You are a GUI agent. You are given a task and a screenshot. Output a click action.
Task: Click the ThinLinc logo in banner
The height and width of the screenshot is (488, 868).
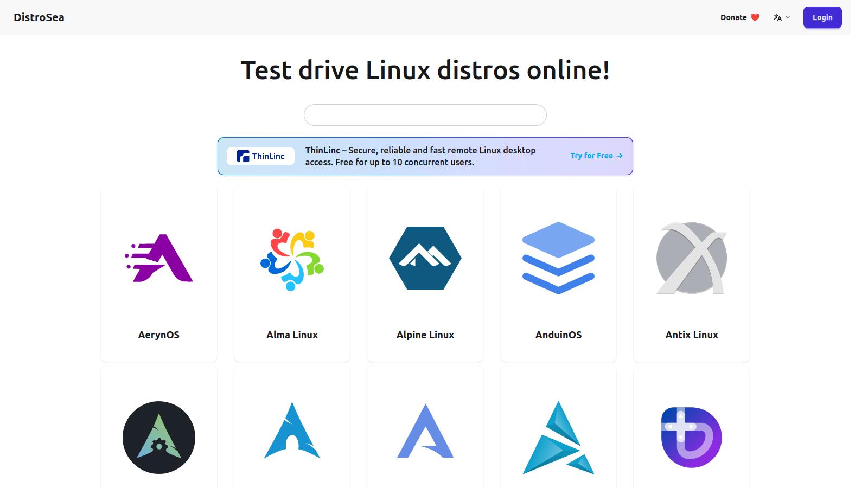tap(261, 156)
